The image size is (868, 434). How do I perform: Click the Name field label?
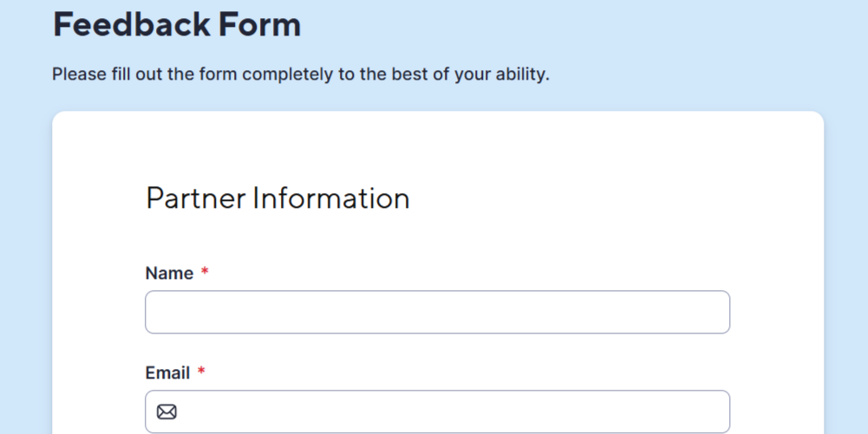(169, 274)
